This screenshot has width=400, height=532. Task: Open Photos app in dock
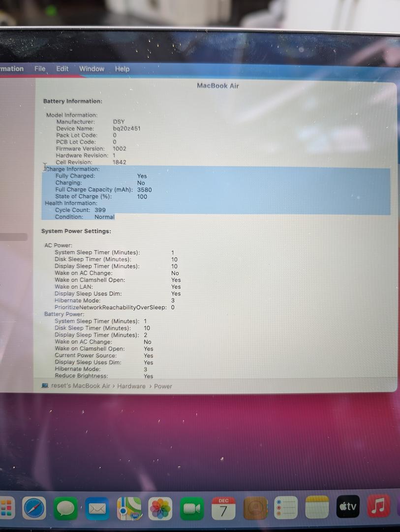(160, 508)
